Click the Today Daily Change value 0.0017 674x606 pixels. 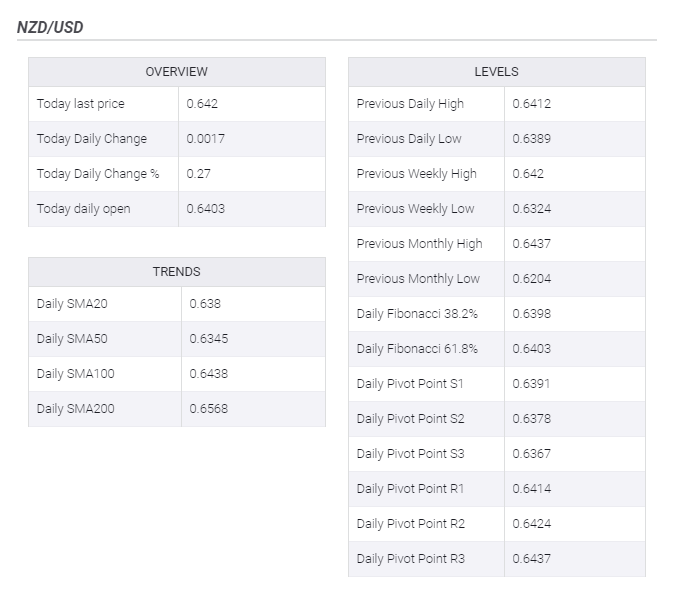[x=205, y=139]
